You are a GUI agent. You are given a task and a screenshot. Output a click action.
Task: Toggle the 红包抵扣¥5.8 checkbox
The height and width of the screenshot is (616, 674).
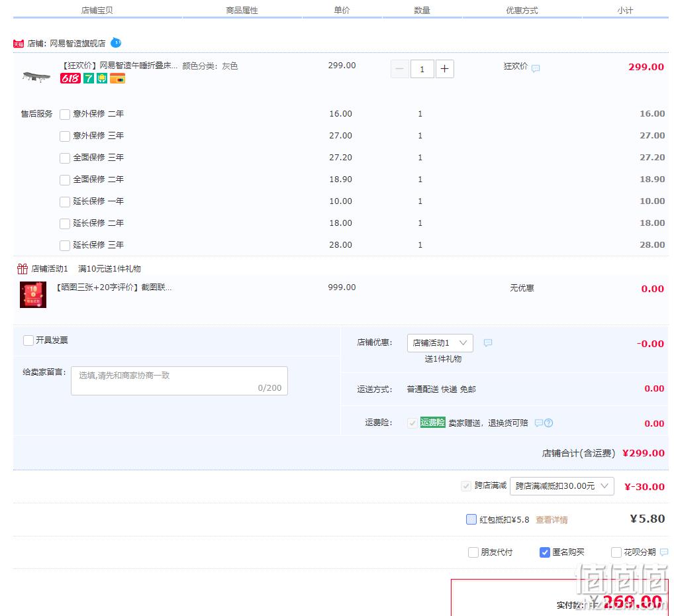pyautogui.click(x=471, y=519)
